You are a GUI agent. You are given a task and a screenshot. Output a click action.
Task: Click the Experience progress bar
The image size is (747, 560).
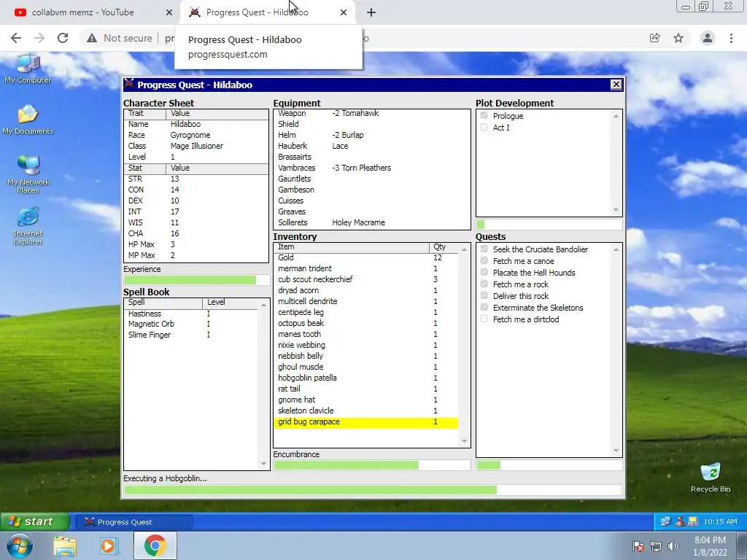[x=196, y=280]
